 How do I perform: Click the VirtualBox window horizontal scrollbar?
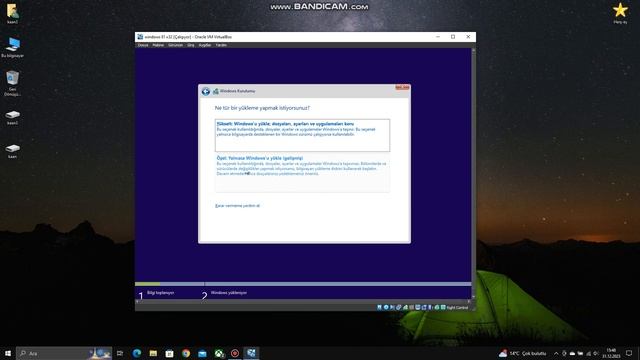(x=303, y=301)
